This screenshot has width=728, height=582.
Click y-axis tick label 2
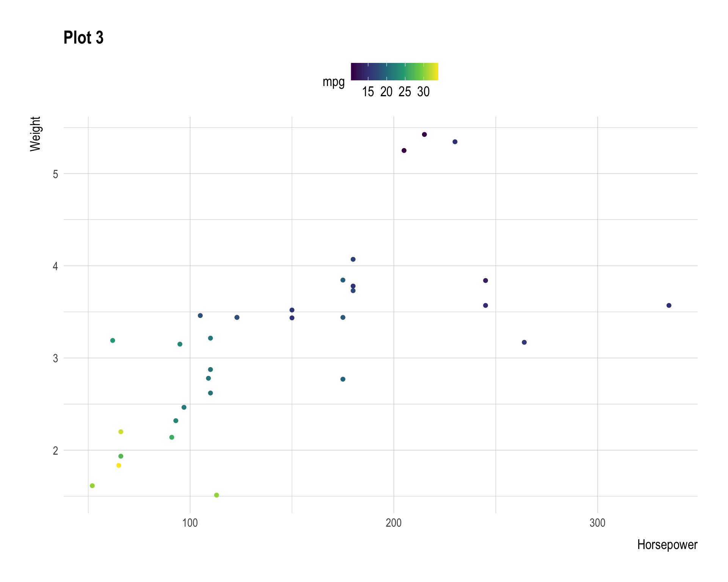click(x=55, y=451)
